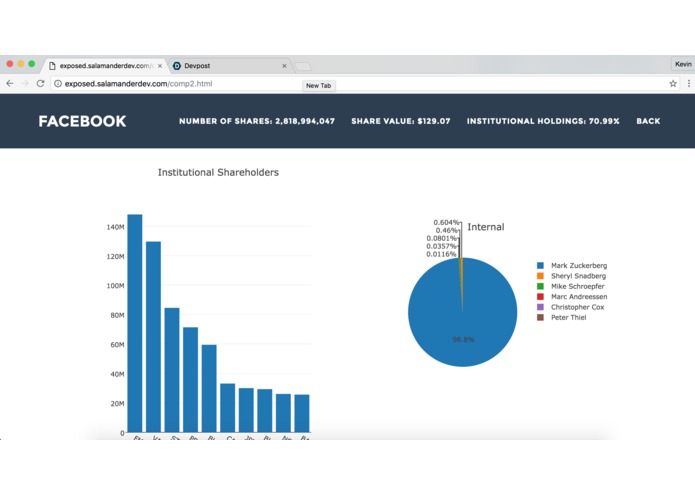Click the Kevin profile button
695x494 pixels.
683,64
